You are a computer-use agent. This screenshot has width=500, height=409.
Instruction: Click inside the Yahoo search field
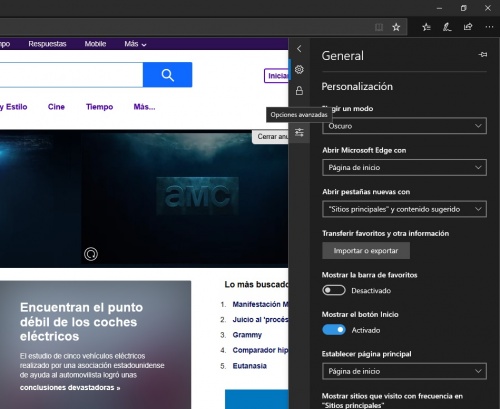point(71,75)
